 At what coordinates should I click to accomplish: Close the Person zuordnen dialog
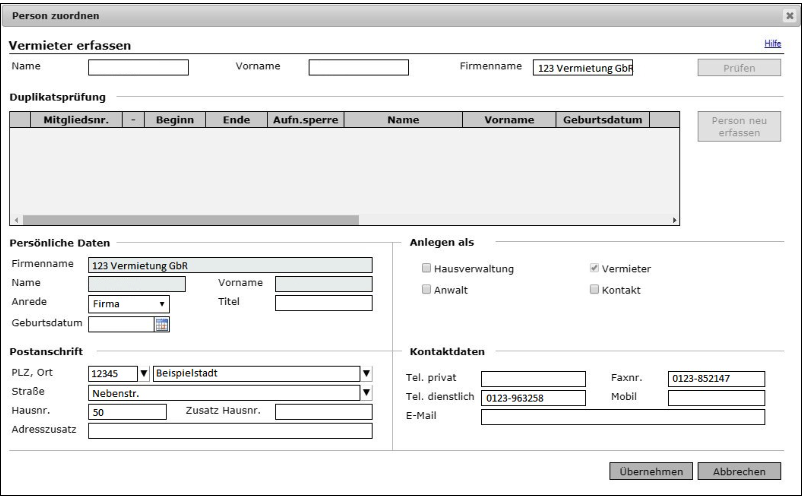coord(790,16)
